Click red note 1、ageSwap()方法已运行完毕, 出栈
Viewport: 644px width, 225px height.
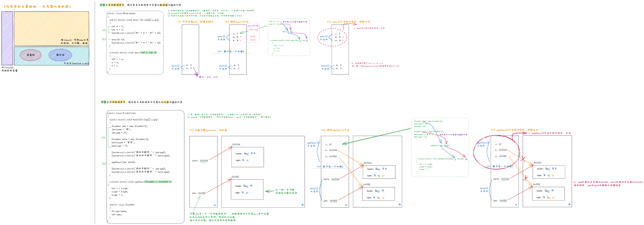(x=549, y=133)
